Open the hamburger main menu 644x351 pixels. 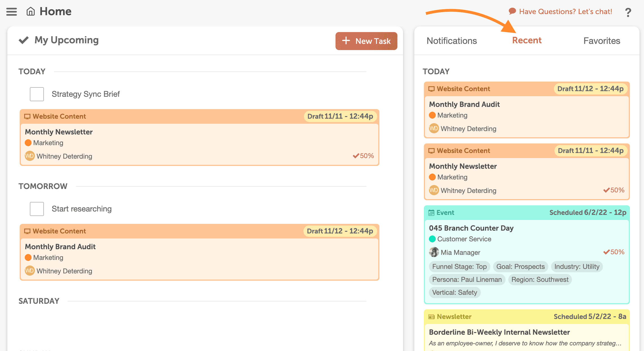(x=12, y=12)
